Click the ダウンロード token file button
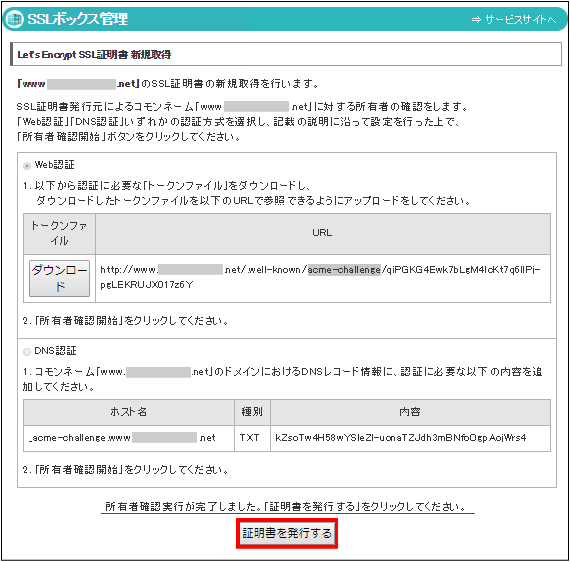 (59, 278)
